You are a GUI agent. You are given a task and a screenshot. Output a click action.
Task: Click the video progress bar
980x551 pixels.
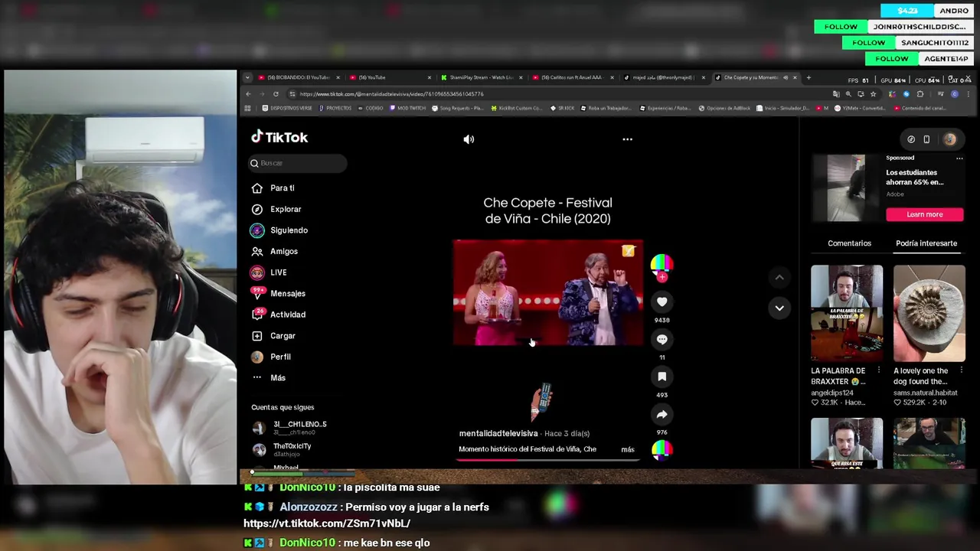[547, 460]
